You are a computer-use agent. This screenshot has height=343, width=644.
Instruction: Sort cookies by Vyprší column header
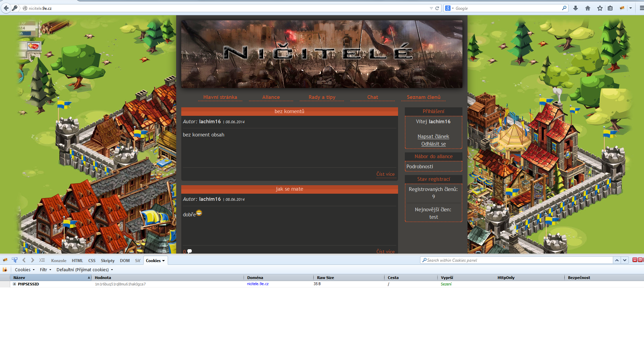466,278
